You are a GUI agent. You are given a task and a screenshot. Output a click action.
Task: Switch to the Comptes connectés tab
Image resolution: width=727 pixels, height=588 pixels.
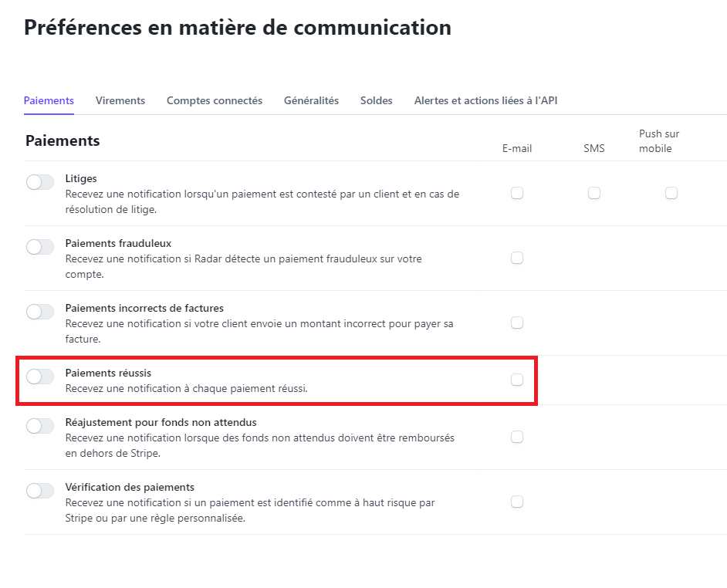(x=215, y=100)
